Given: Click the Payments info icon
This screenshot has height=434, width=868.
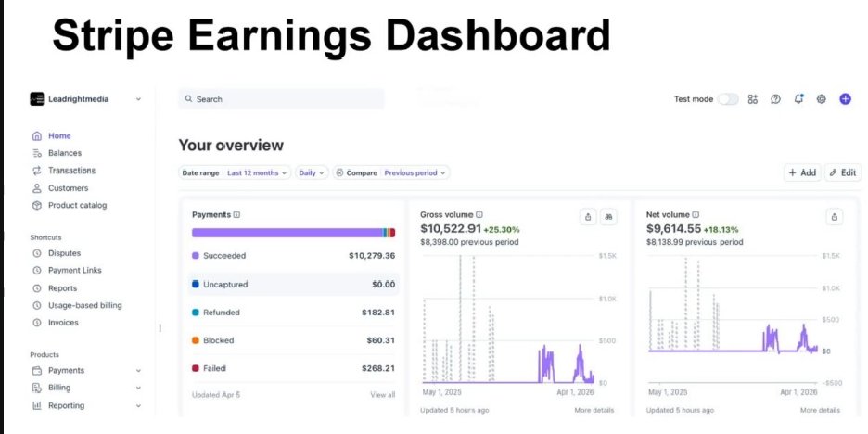Looking at the screenshot, I should coord(236,215).
